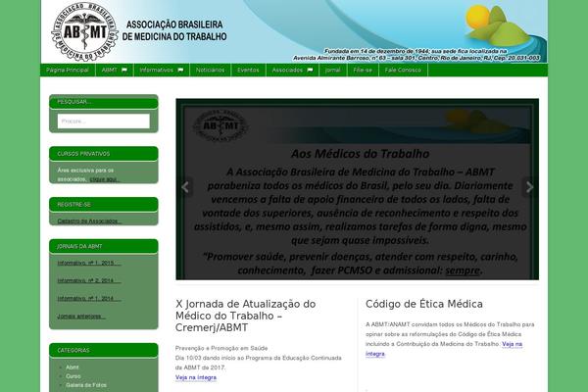Open Jornais anteriores link
The width and height of the screenshot is (588, 392).
coord(81,317)
